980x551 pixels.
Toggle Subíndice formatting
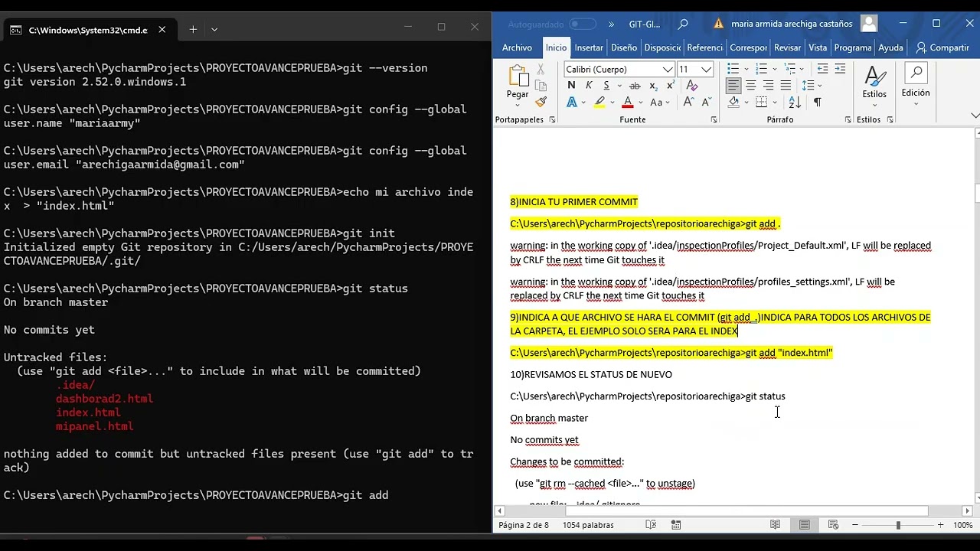653,85
